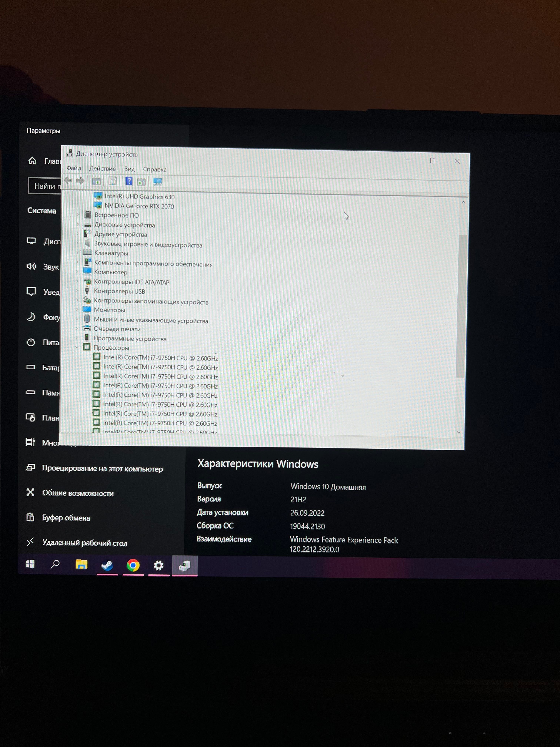Open Буфер обмена settings page

point(58,518)
